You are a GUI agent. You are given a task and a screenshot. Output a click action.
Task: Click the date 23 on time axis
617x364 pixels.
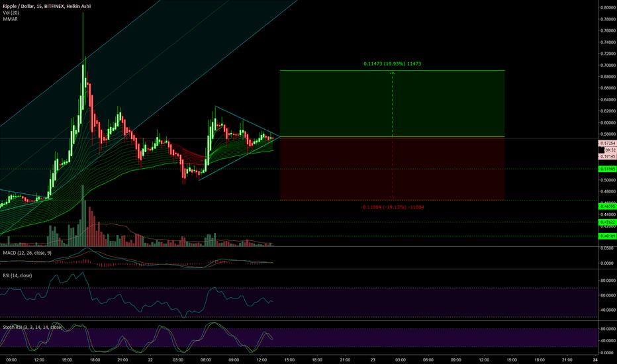(x=373, y=359)
